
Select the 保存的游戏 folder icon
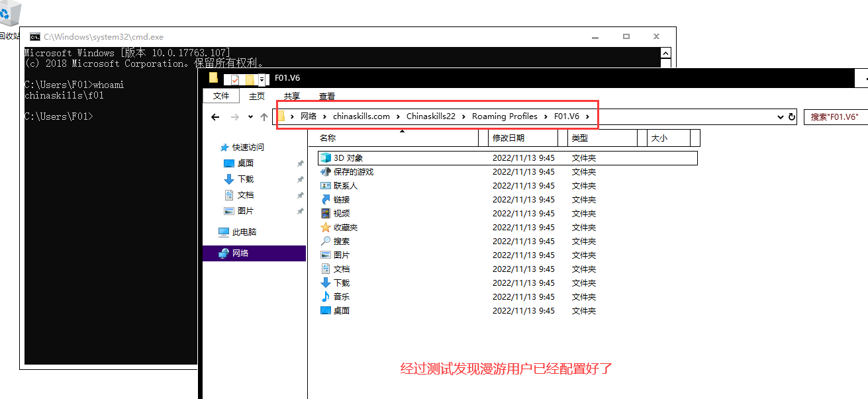[x=325, y=171]
